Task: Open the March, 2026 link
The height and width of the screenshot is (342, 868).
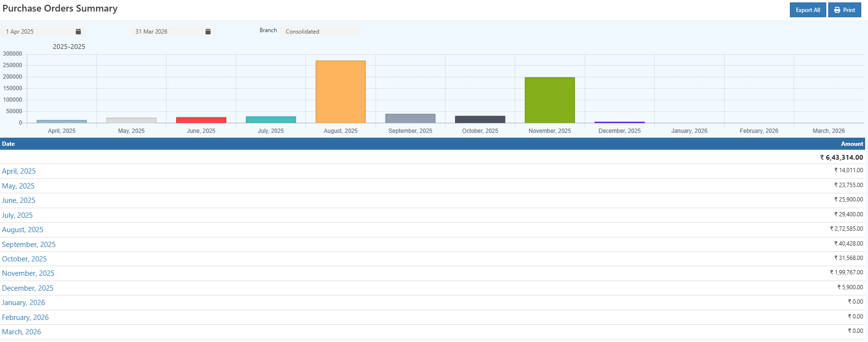Action: tap(22, 332)
